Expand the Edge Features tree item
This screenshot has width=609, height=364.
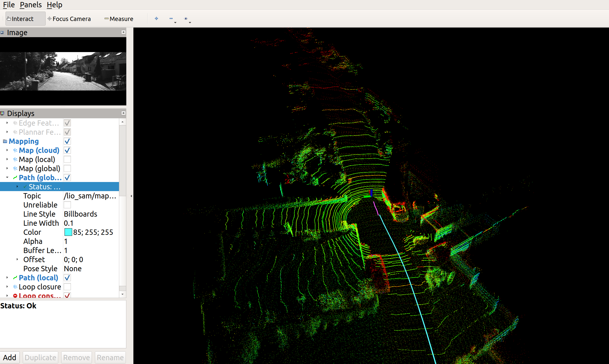(7, 123)
